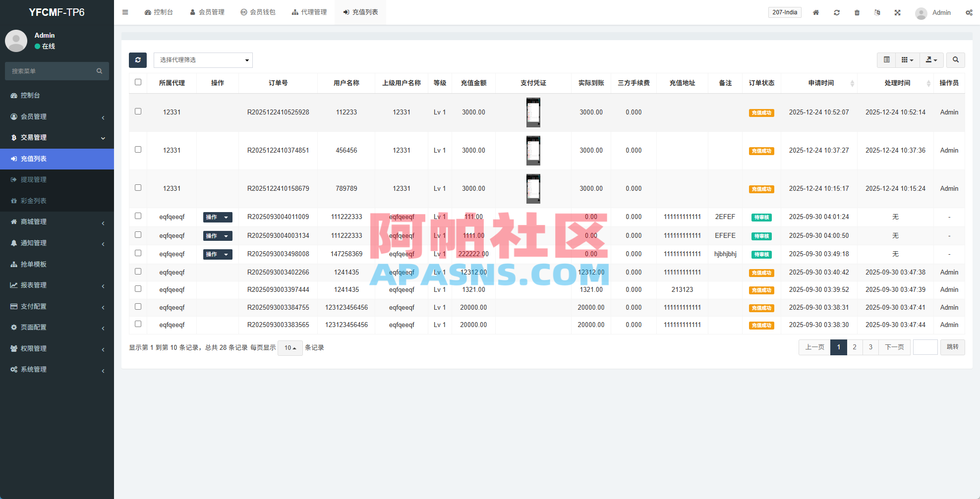This screenshot has height=499, width=980.
Task: Open action dropdown for order R2025093004011009
Action: coord(218,217)
